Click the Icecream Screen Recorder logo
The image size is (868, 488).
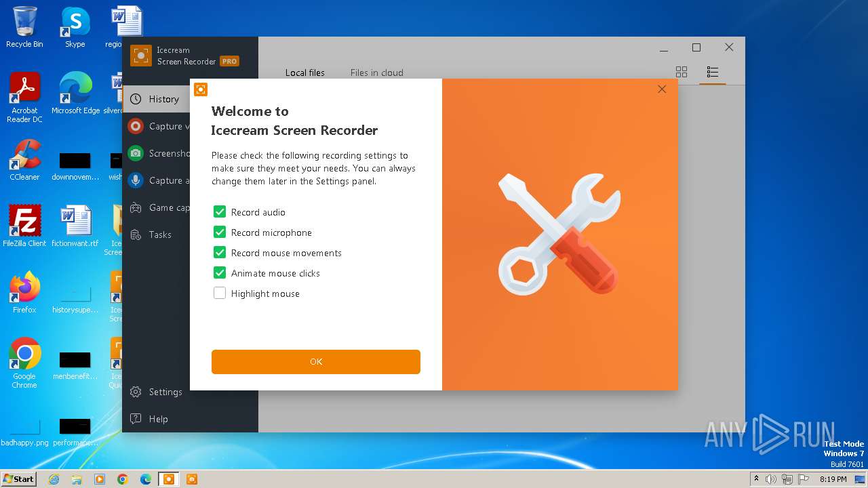tap(141, 56)
